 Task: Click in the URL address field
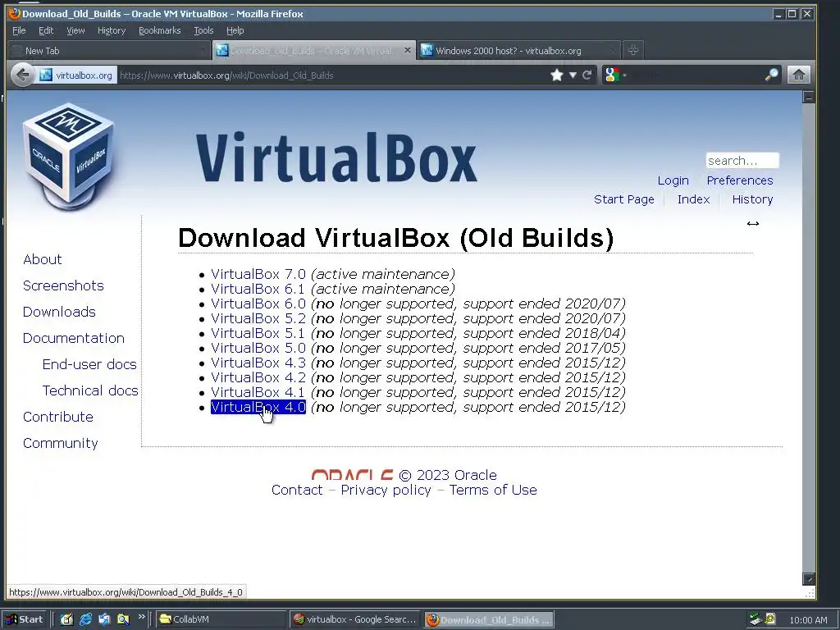[x=332, y=75]
